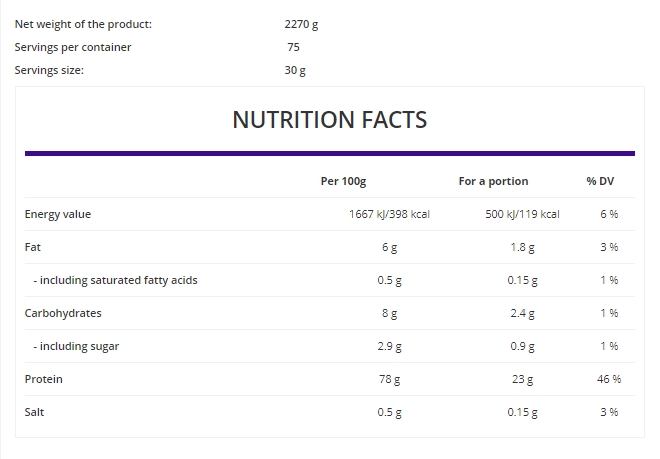Click the 500 kJ/119 kcal portion value

click(x=522, y=214)
